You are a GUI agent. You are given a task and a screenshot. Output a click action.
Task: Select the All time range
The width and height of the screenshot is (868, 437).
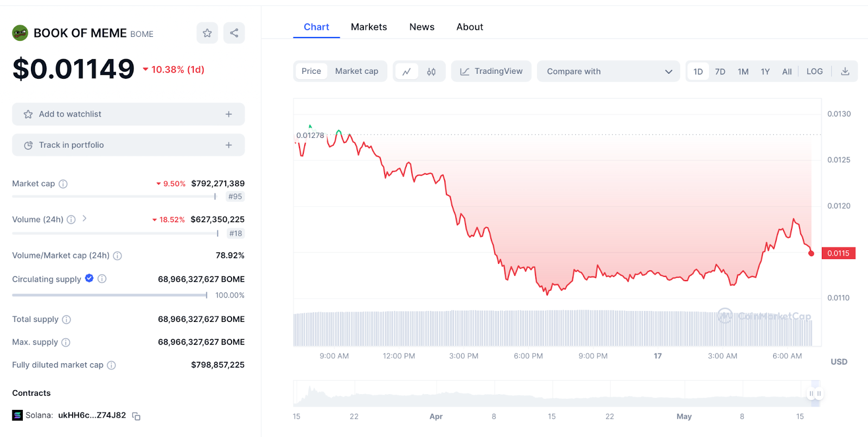click(x=787, y=72)
